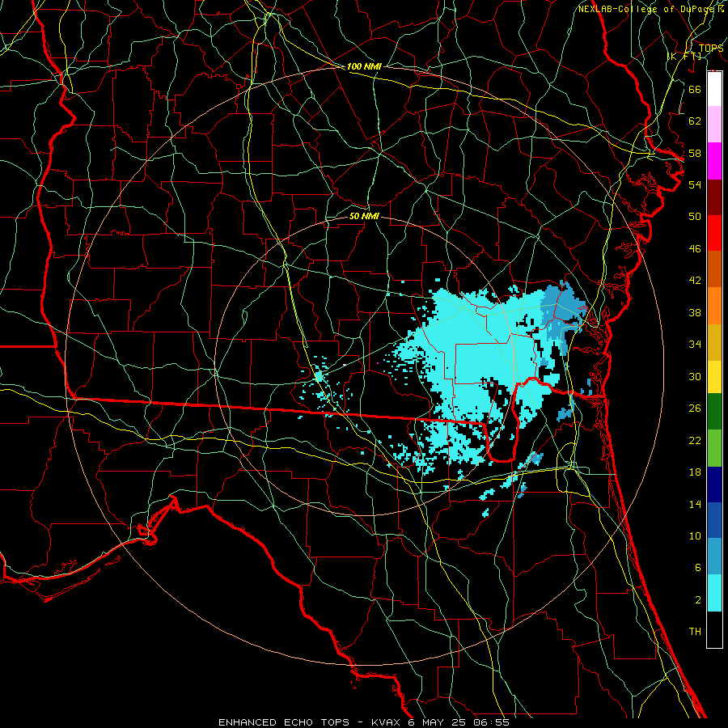Select the dark red 50-54 kft legend swatch
The width and height of the screenshot is (728, 728).
(x=714, y=197)
